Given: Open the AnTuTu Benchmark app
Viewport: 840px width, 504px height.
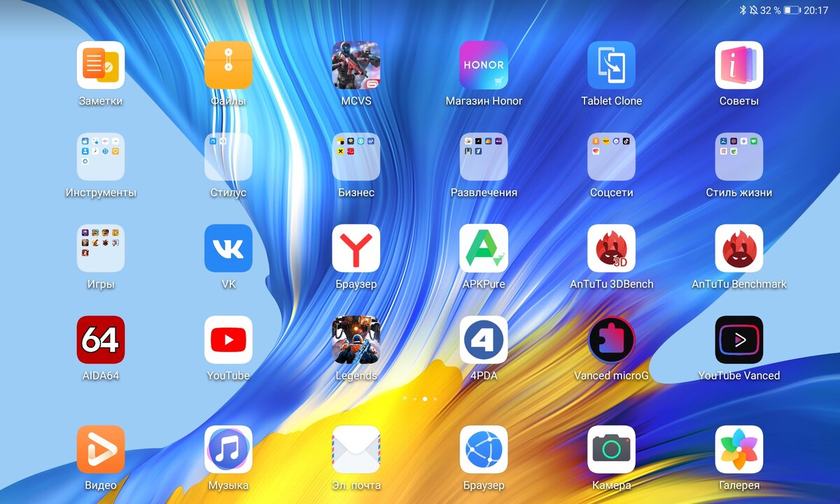Looking at the screenshot, I should (739, 248).
